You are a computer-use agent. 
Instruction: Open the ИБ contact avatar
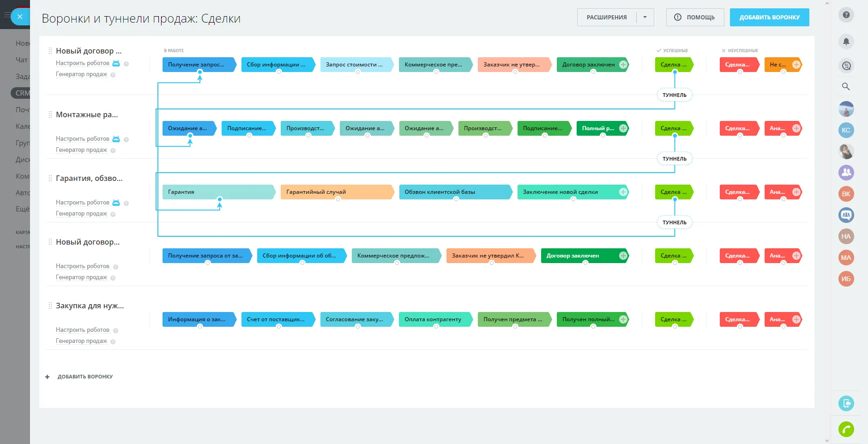tap(846, 279)
